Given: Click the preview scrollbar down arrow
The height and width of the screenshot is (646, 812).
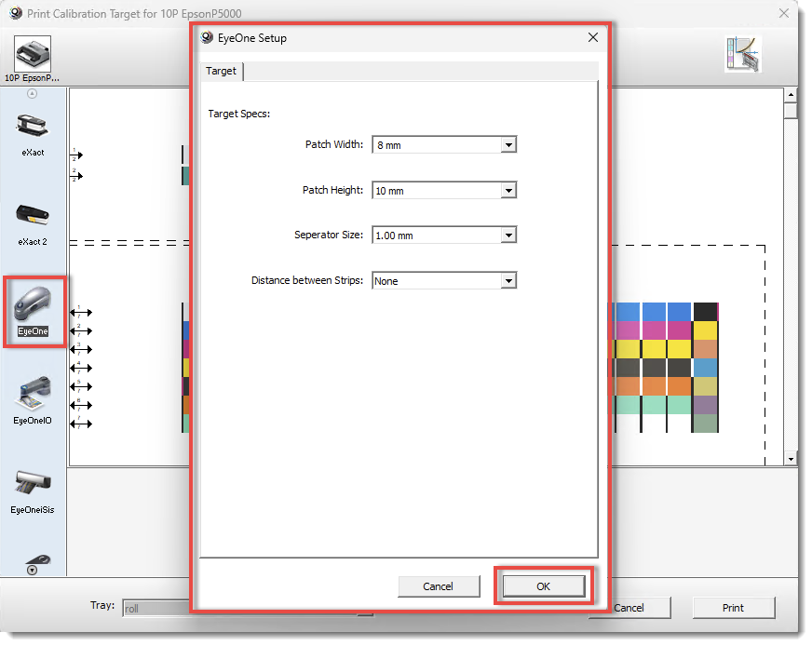Looking at the screenshot, I should click(x=791, y=459).
